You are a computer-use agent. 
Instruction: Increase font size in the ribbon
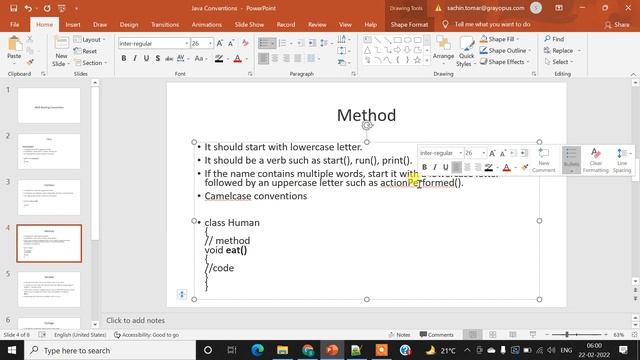tap(220, 43)
